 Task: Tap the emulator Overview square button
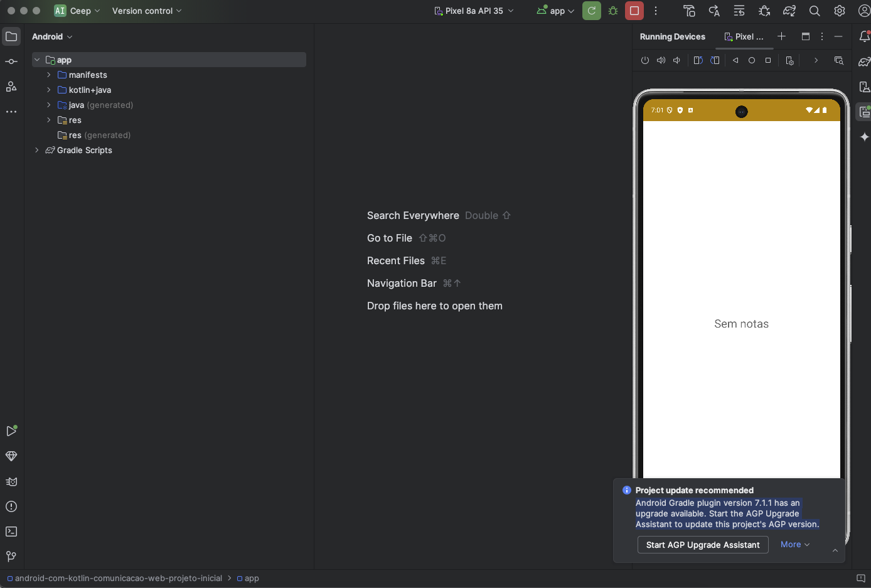coord(768,60)
